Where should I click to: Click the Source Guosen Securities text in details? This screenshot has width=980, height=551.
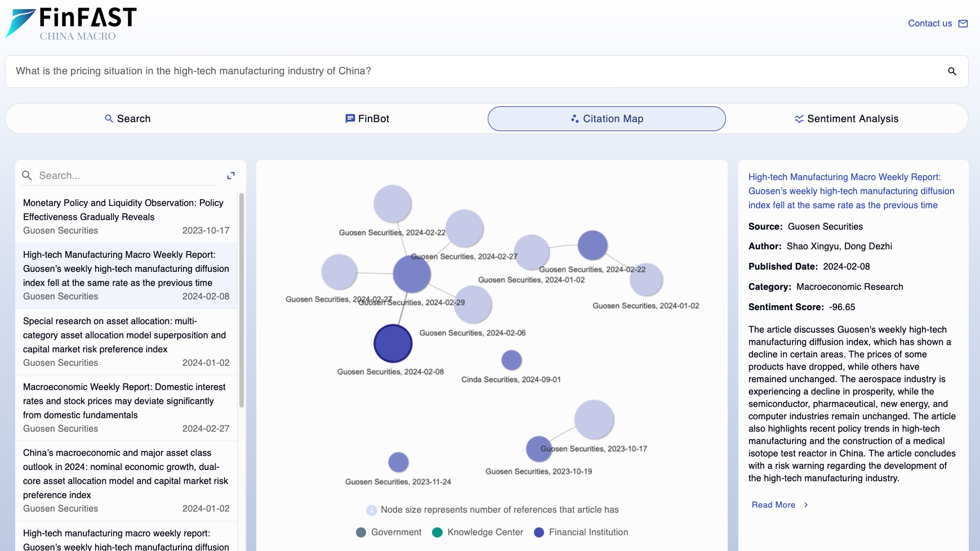[825, 227]
